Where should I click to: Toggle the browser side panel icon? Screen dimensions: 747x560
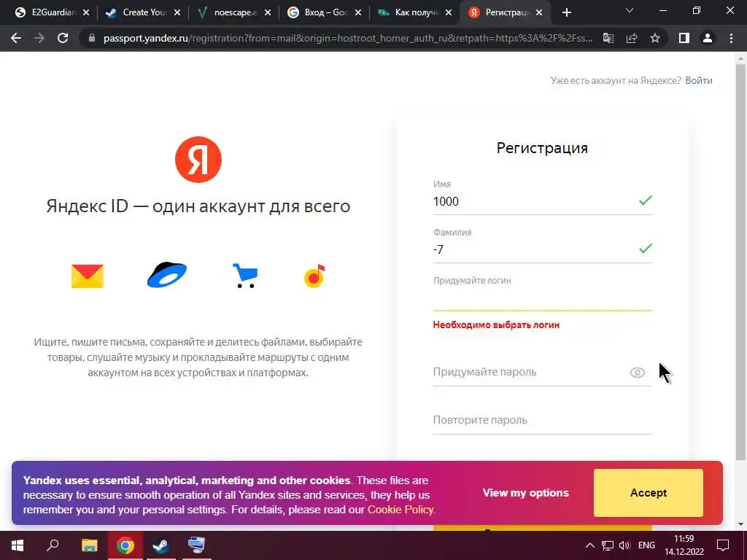click(684, 38)
